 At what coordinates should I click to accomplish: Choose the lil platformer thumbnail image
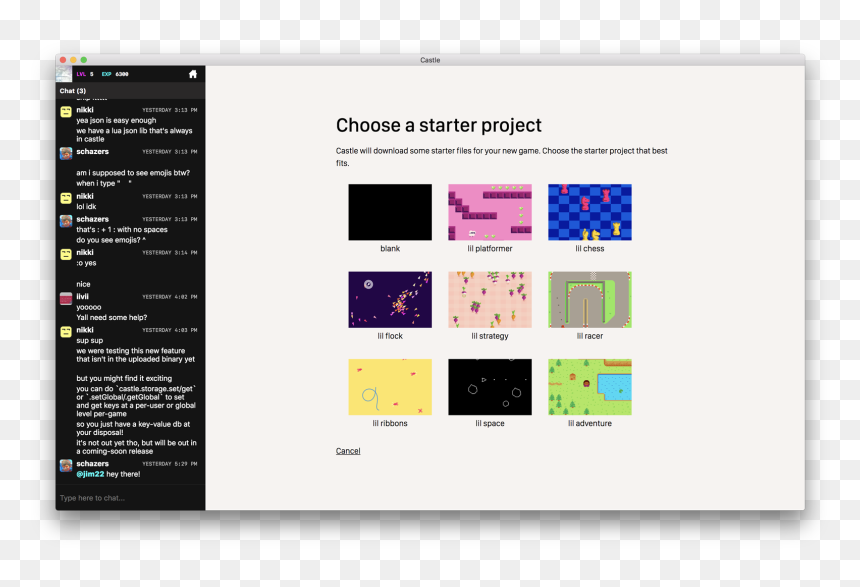coord(490,212)
